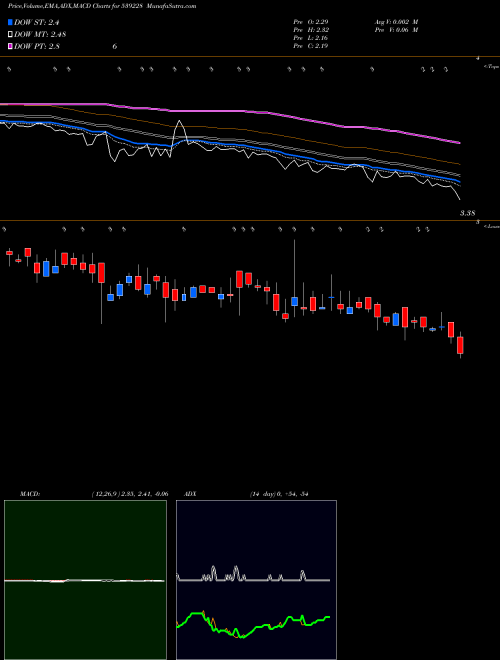Click the 'Pre O: 2.29' open value
This screenshot has width=500, height=660.
point(311,21)
